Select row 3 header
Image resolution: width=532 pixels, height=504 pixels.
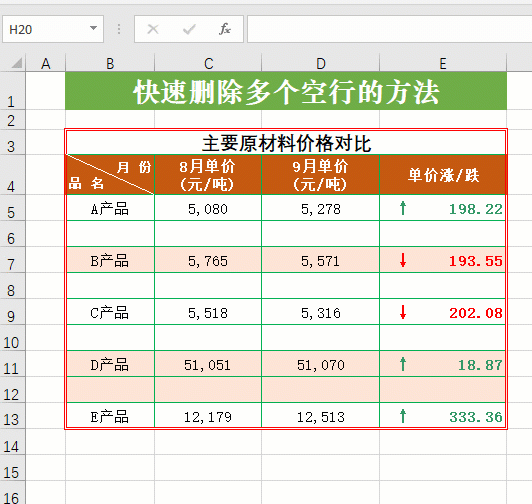coord(13,142)
